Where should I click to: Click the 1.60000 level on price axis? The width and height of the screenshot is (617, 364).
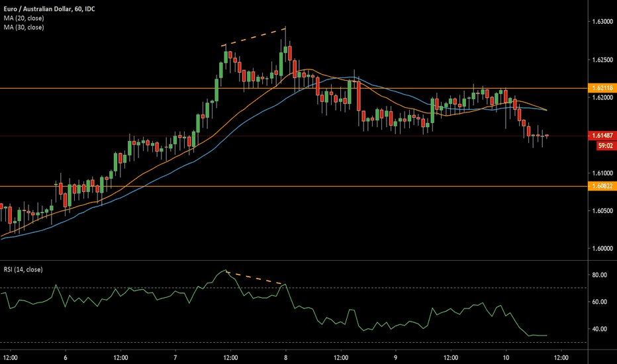pyautogui.click(x=600, y=249)
